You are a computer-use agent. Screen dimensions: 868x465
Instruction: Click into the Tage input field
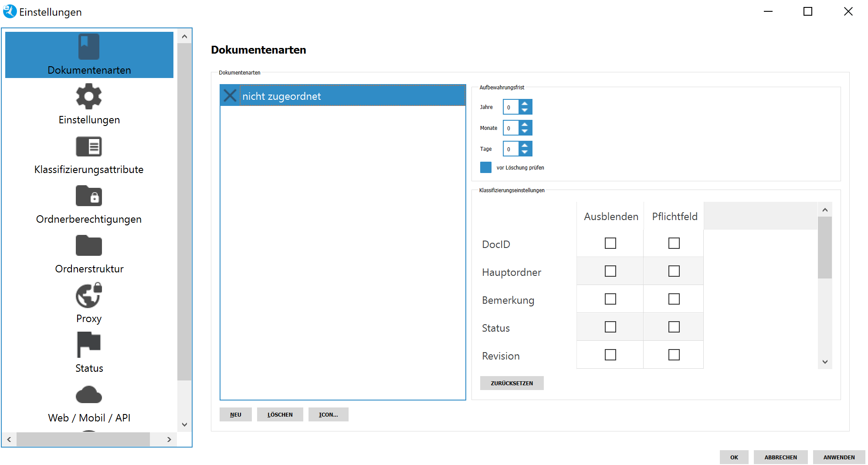point(510,149)
